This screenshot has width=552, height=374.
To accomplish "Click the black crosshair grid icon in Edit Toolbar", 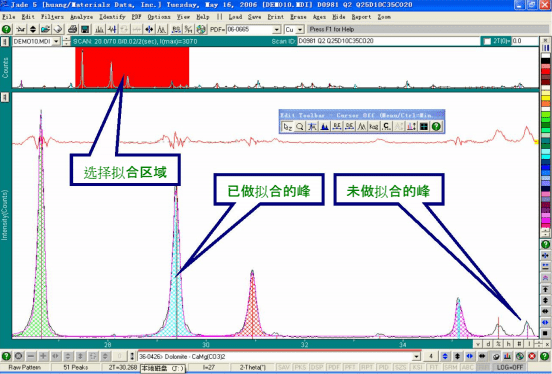I will click(x=424, y=126).
